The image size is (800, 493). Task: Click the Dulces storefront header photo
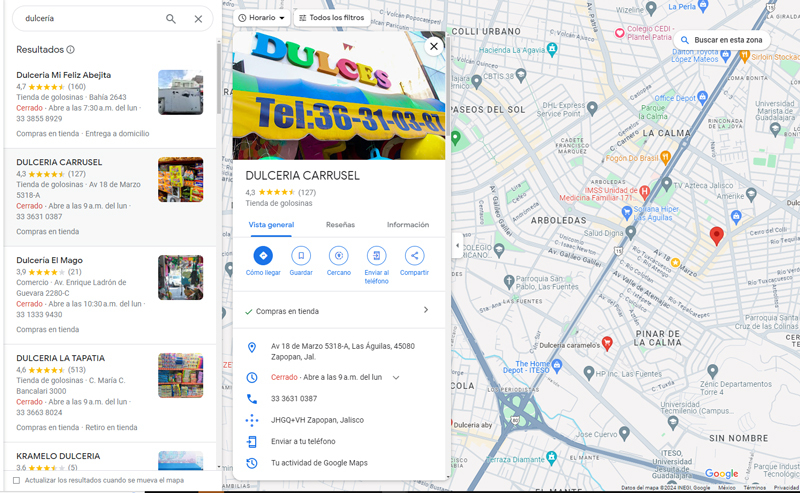[339, 95]
